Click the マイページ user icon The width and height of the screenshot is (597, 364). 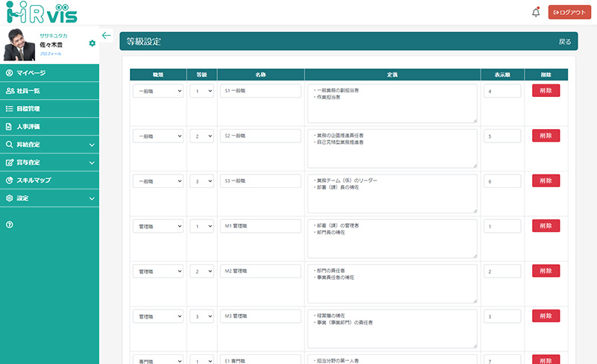point(9,72)
